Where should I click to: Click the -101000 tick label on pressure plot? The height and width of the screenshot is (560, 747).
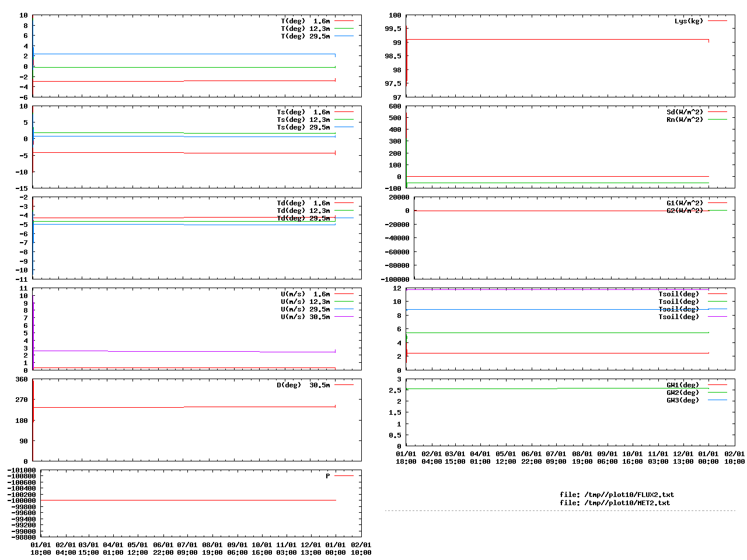22,470
